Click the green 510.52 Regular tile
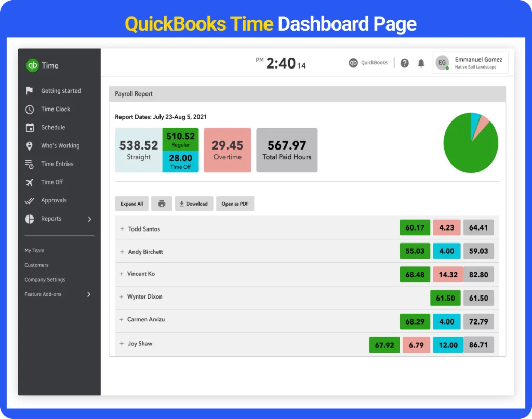Screen dimensions: 532x419 (180, 139)
